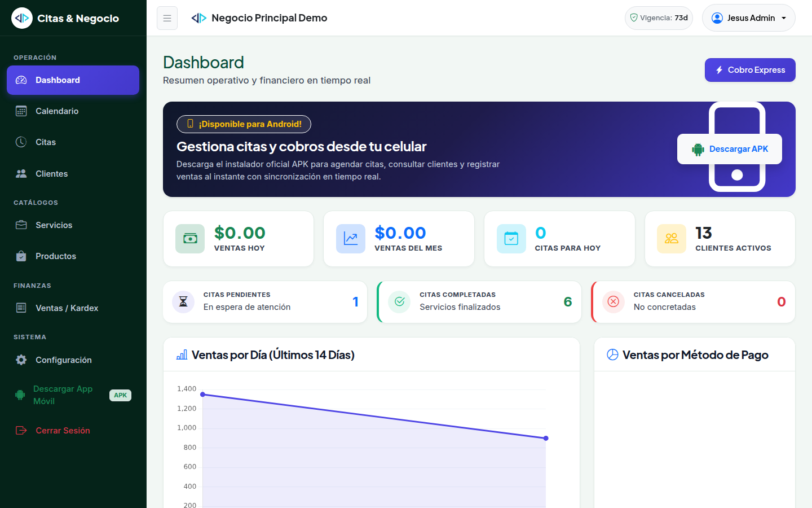Click the cash icon on Ventas Hoy card
The image size is (812, 508).
(x=190, y=239)
